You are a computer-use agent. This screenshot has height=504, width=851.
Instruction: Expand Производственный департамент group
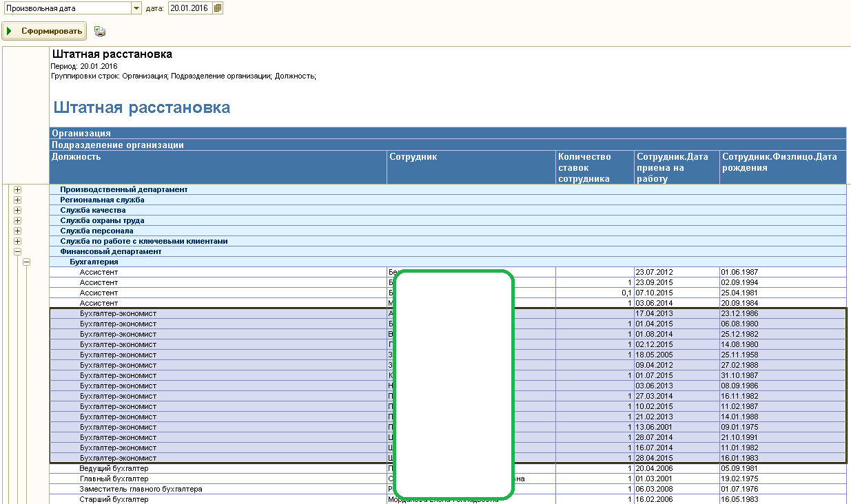pyautogui.click(x=18, y=189)
